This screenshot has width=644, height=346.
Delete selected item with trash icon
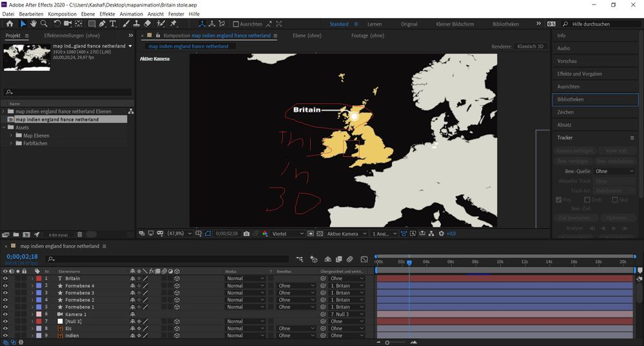(80, 234)
